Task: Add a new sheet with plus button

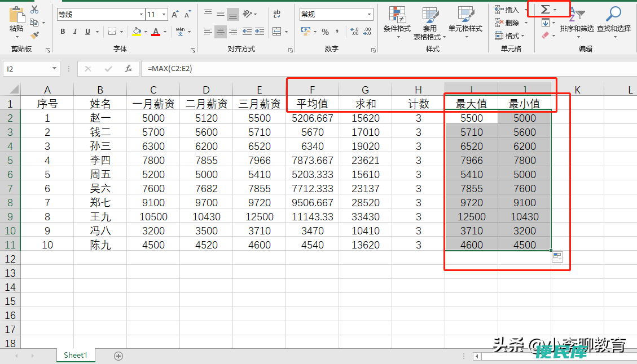Action: (x=118, y=356)
